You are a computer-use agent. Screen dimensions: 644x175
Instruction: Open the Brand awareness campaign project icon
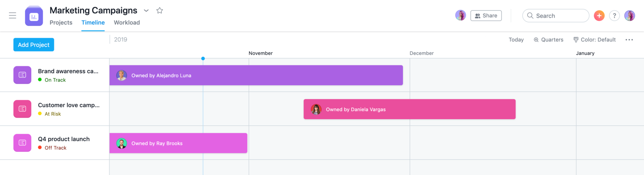(23, 75)
